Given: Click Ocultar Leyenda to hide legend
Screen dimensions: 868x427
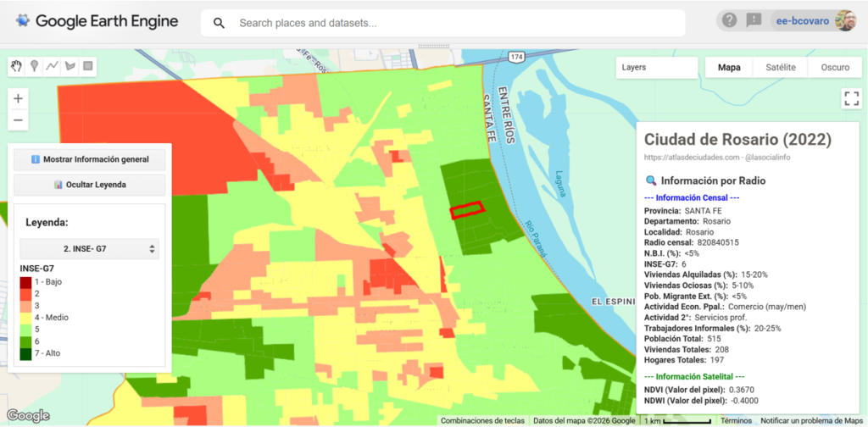Looking at the screenshot, I should [x=90, y=185].
